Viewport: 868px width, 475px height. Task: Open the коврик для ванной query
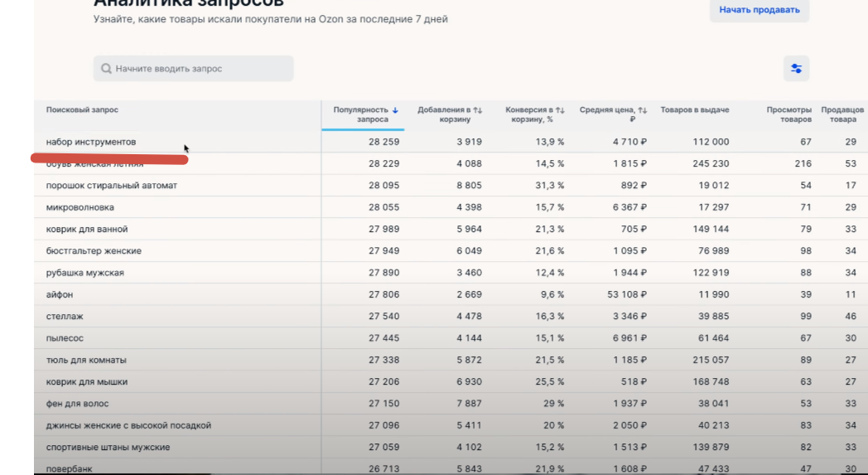coord(87,229)
